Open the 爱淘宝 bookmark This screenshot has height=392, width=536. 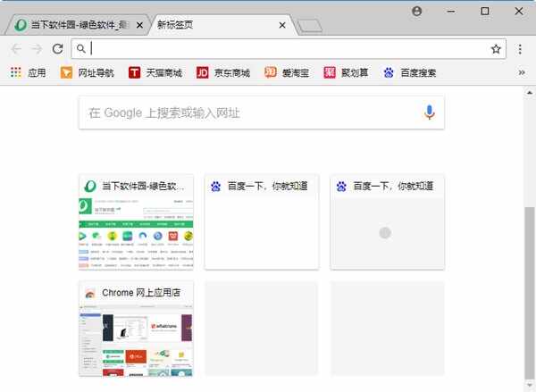pos(287,72)
